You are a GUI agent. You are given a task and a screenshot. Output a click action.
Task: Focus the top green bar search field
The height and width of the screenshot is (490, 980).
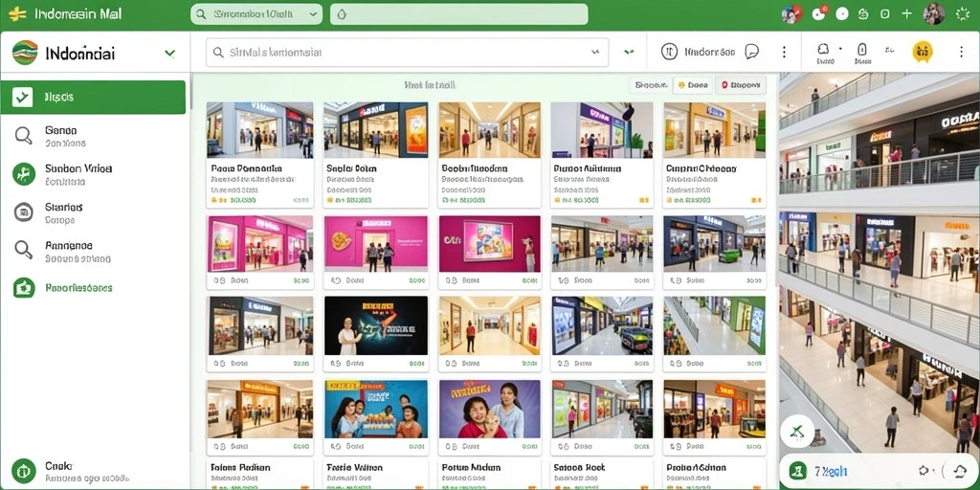[256, 13]
